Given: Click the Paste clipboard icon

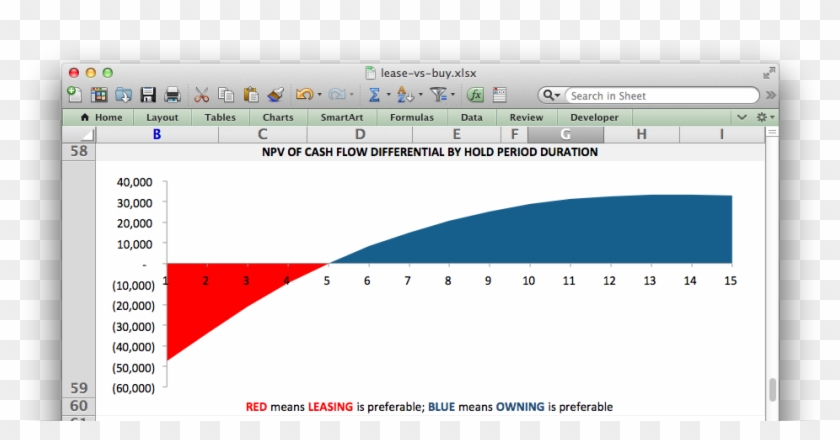Looking at the screenshot, I should tap(251, 95).
